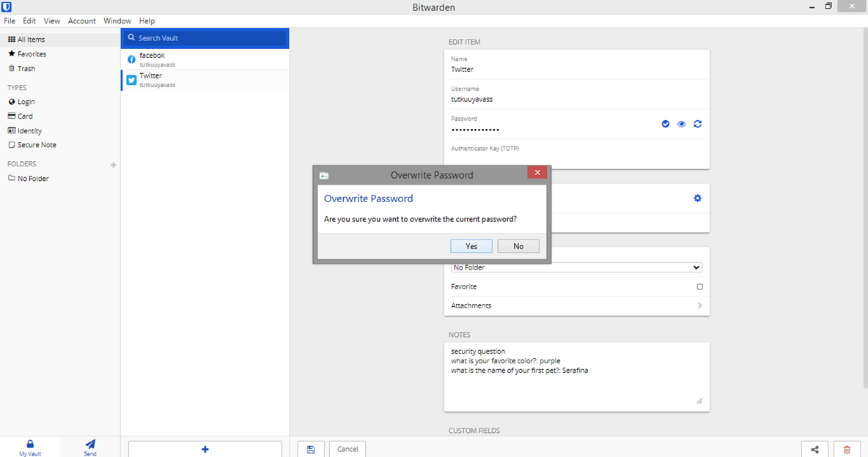
Task: Toggle password visibility eye icon
Action: 682,124
